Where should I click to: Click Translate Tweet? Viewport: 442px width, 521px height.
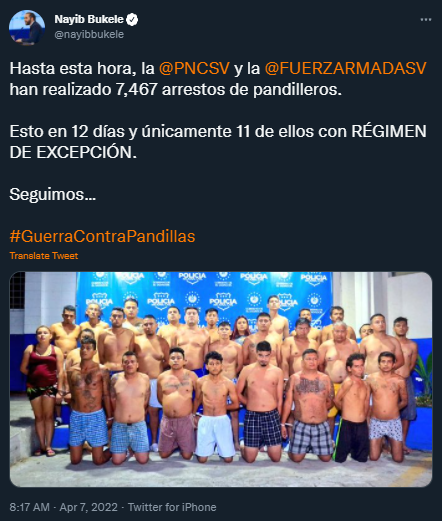coord(44,256)
